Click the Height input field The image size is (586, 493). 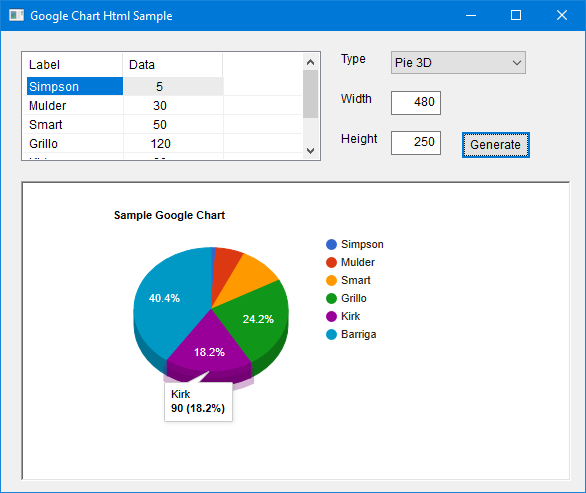(416, 142)
